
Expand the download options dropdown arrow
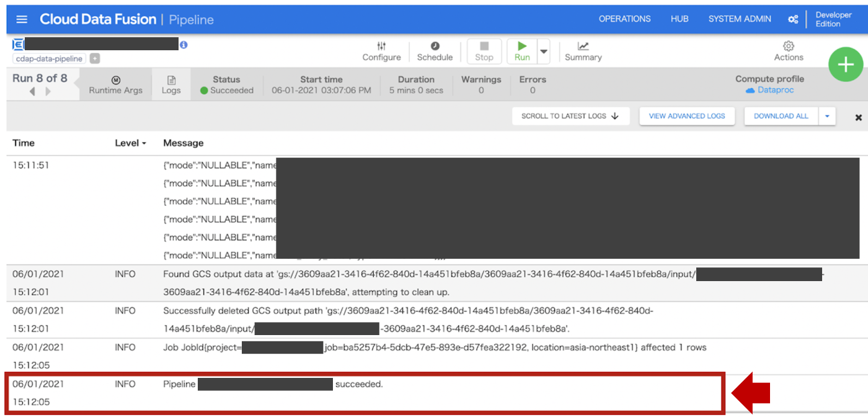tap(827, 116)
